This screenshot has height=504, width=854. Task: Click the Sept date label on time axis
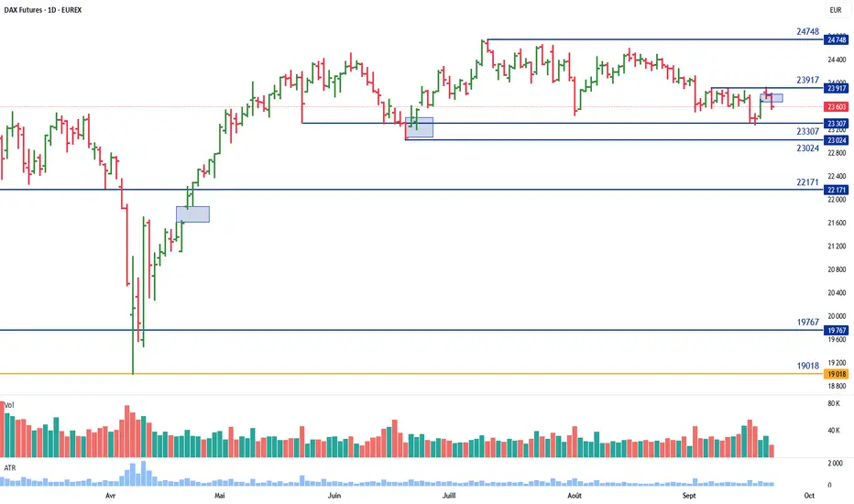pyautogui.click(x=690, y=495)
